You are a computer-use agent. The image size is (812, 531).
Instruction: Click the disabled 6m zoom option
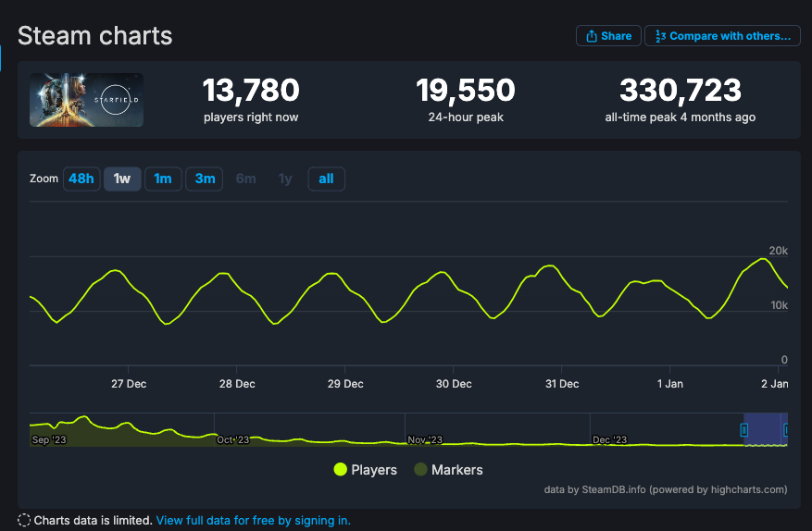pos(245,179)
